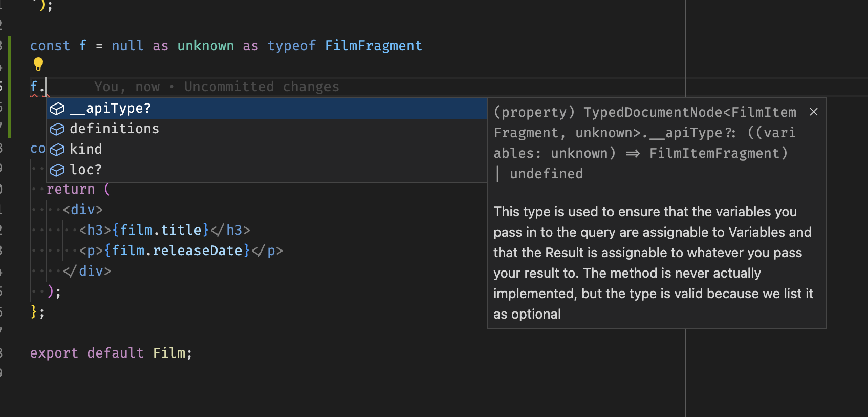Click the FilmFragment identifier in the code
The height and width of the screenshot is (417, 868).
click(x=373, y=46)
